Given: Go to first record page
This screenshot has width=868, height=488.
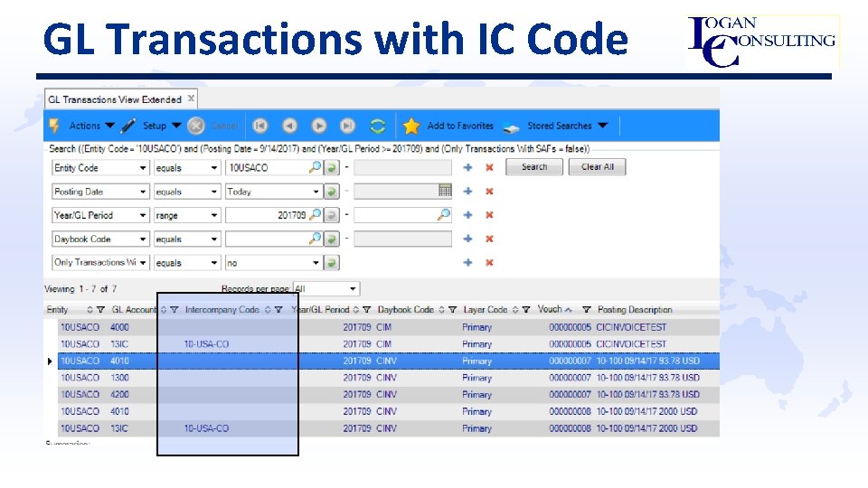Looking at the screenshot, I should click(259, 127).
